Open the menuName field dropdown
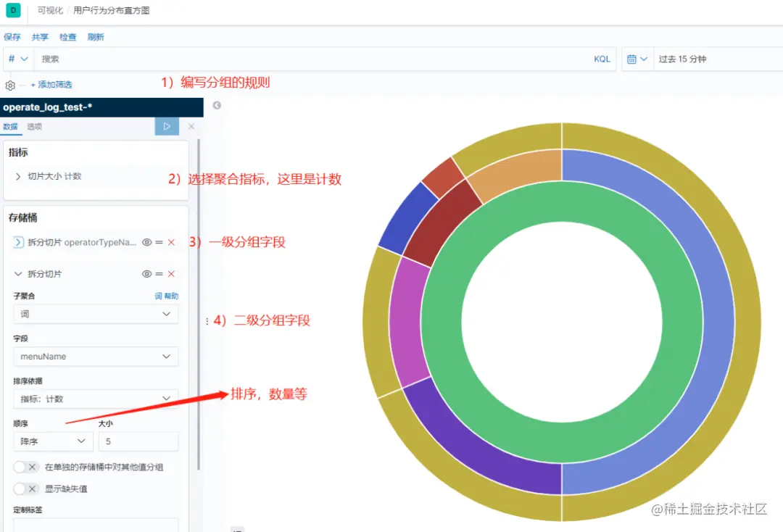 click(96, 357)
